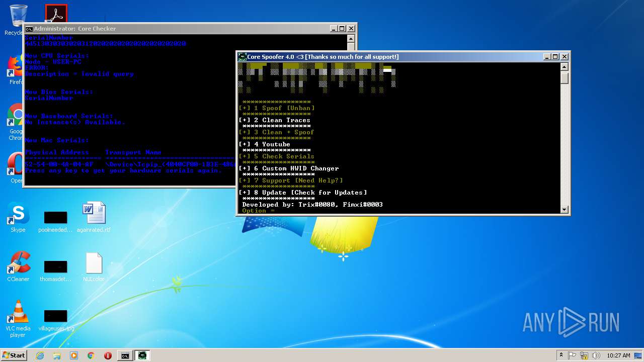Screen dimensions: 644x362
Task: Click the '6 Custom HWID Changer' line
Action: pos(289,168)
